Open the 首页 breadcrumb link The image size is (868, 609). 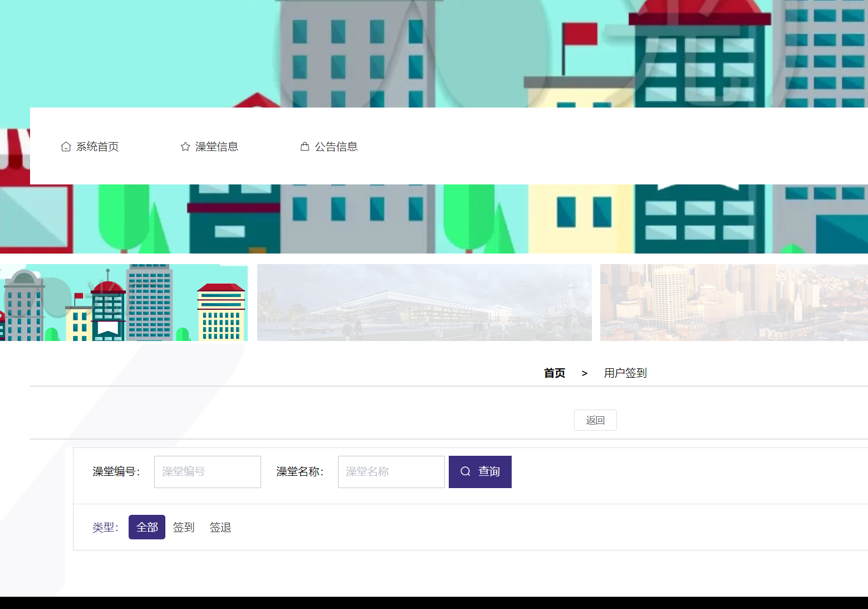point(555,373)
